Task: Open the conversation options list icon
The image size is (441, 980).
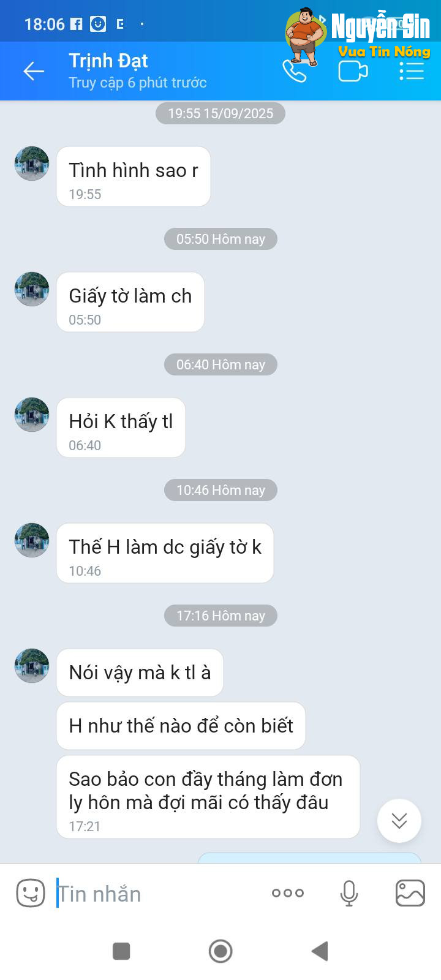Action: tap(412, 72)
